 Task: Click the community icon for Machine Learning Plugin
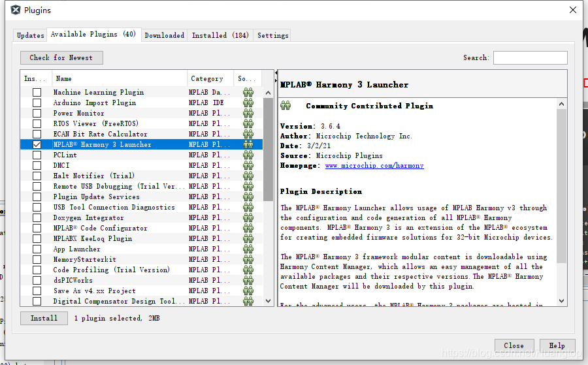point(248,92)
